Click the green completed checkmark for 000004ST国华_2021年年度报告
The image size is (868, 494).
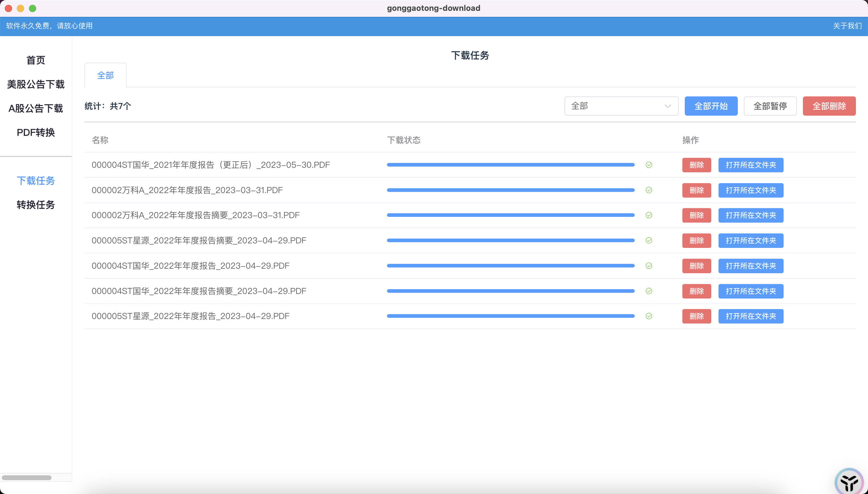(649, 165)
